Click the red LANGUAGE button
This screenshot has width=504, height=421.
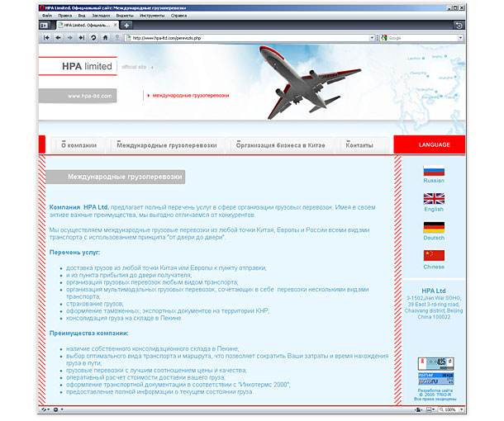coord(430,144)
